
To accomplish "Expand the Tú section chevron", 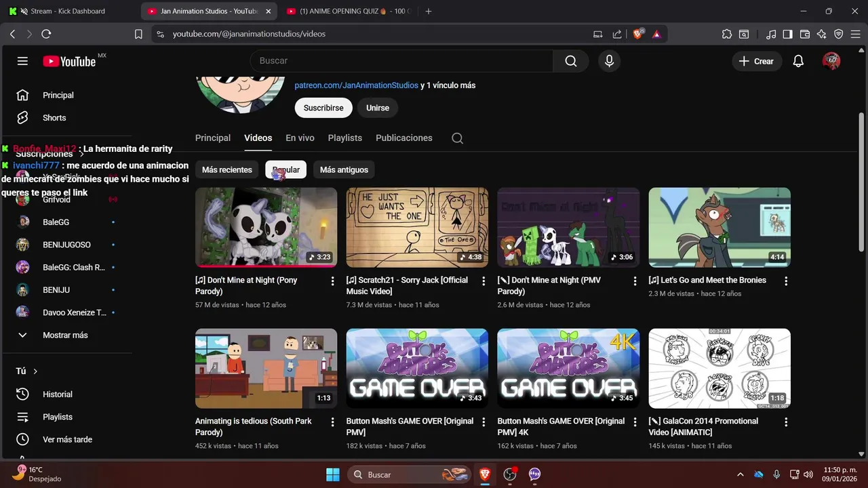I will pos(35,371).
